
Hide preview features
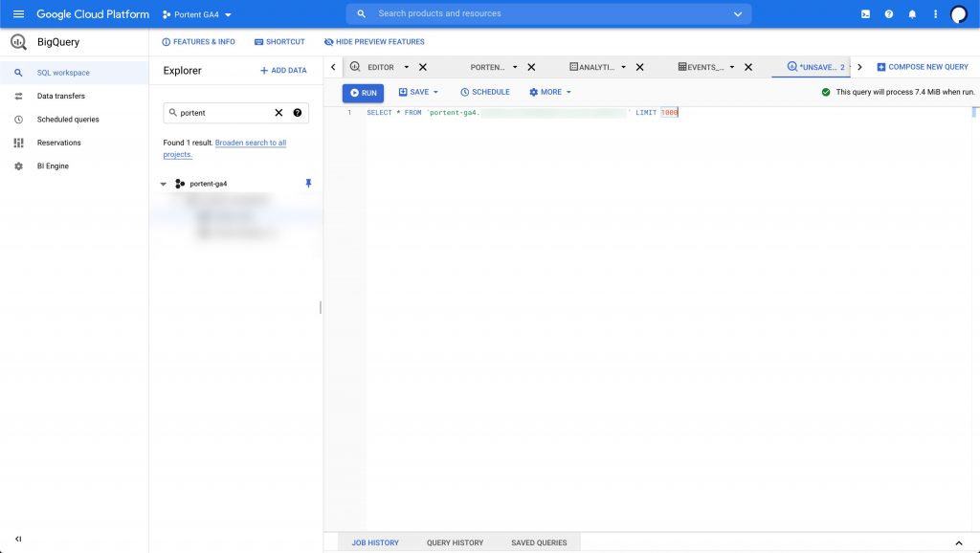pyautogui.click(x=374, y=42)
